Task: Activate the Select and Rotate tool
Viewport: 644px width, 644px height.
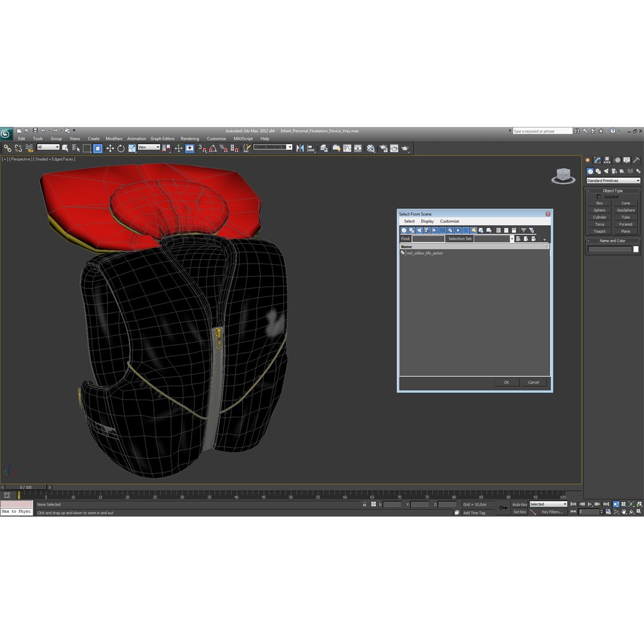Action: pos(120,148)
